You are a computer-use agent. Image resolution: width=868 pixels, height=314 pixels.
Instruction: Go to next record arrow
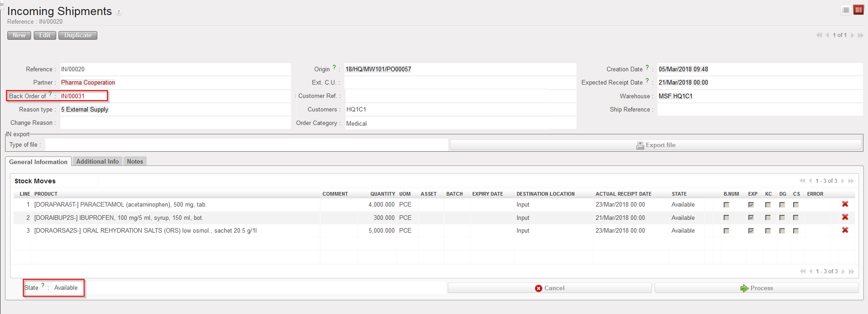coord(852,35)
